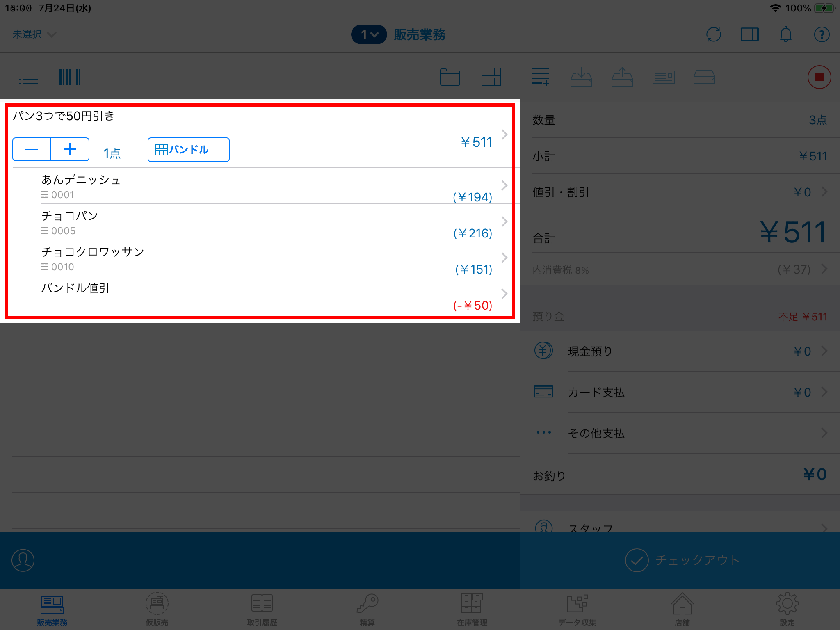The height and width of the screenshot is (630, 840).
Task: Tap the 小計 ¥511 row
Action: pyautogui.click(x=680, y=156)
